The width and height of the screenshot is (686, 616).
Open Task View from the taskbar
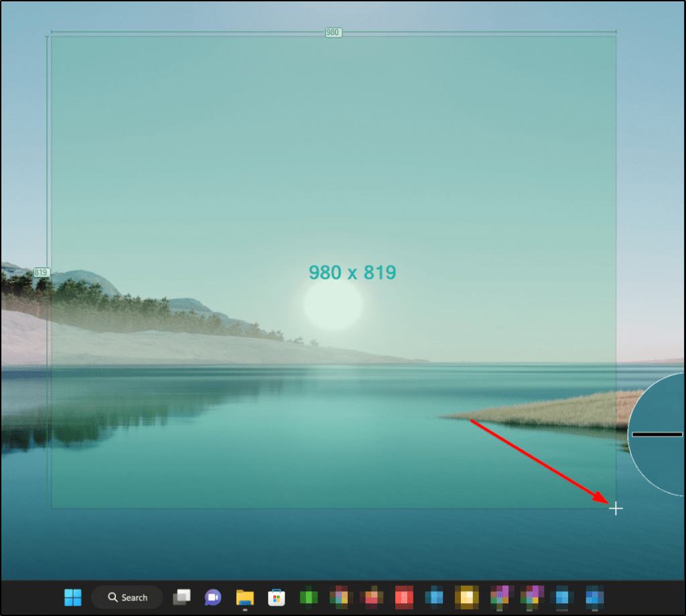(182, 597)
